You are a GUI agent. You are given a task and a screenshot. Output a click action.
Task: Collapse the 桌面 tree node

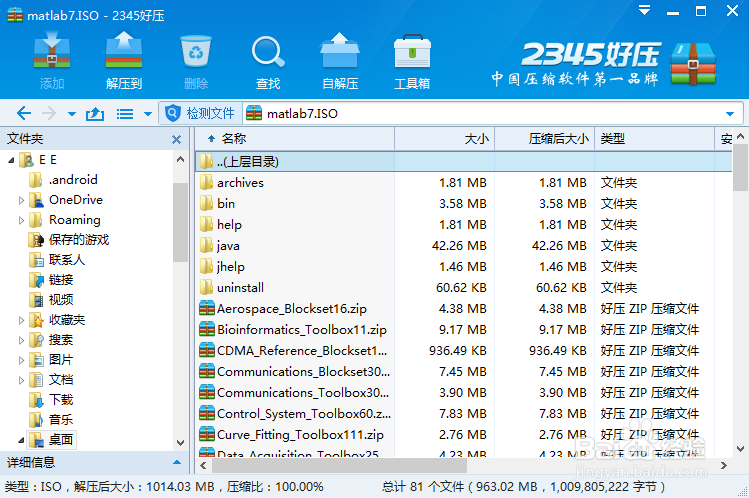point(21,440)
